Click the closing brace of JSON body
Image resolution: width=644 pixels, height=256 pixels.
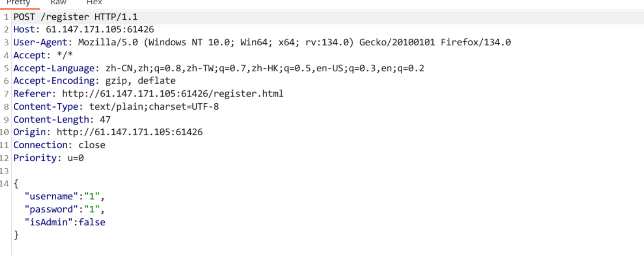pyautogui.click(x=16, y=235)
